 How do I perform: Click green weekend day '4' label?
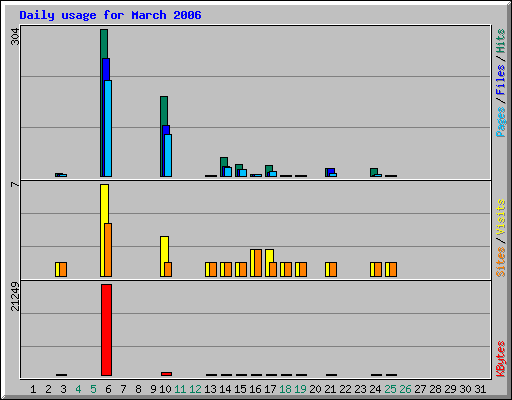point(78,389)
